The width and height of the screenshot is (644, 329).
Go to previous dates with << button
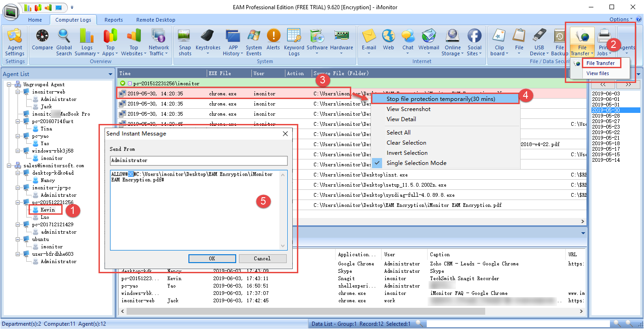click(602, 85)
